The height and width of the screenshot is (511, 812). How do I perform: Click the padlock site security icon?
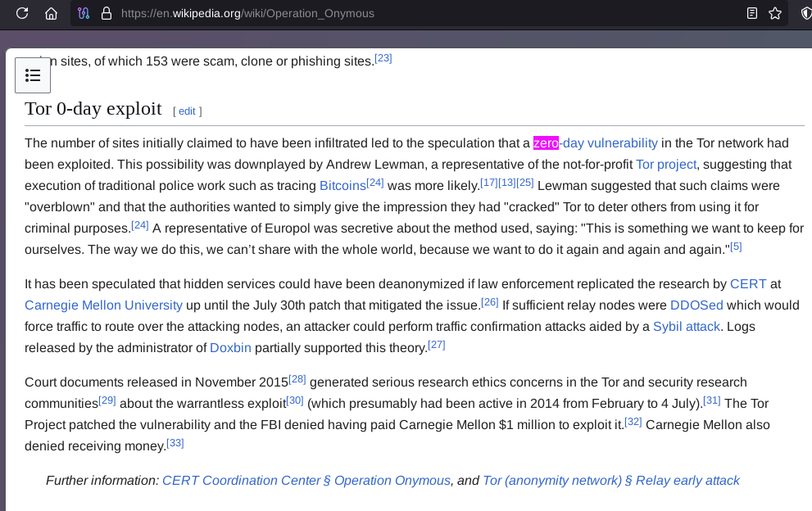click(107, 13)
